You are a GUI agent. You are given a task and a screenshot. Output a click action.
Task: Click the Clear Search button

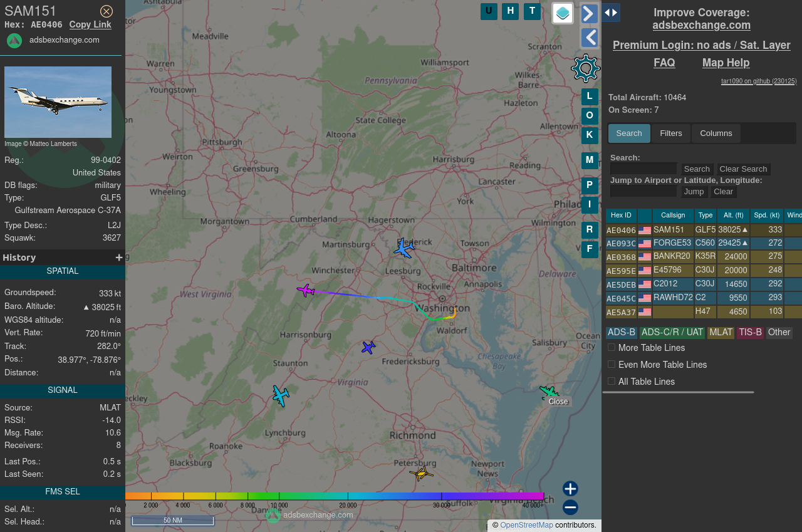[x=743, y=169]
